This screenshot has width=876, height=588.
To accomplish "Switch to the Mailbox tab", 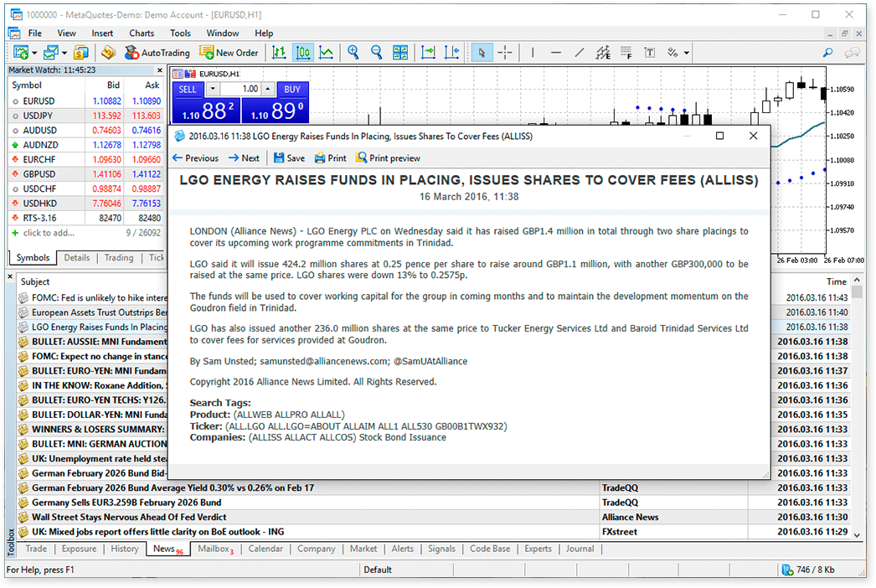I will pyautogui.click(x=215, y=549).
